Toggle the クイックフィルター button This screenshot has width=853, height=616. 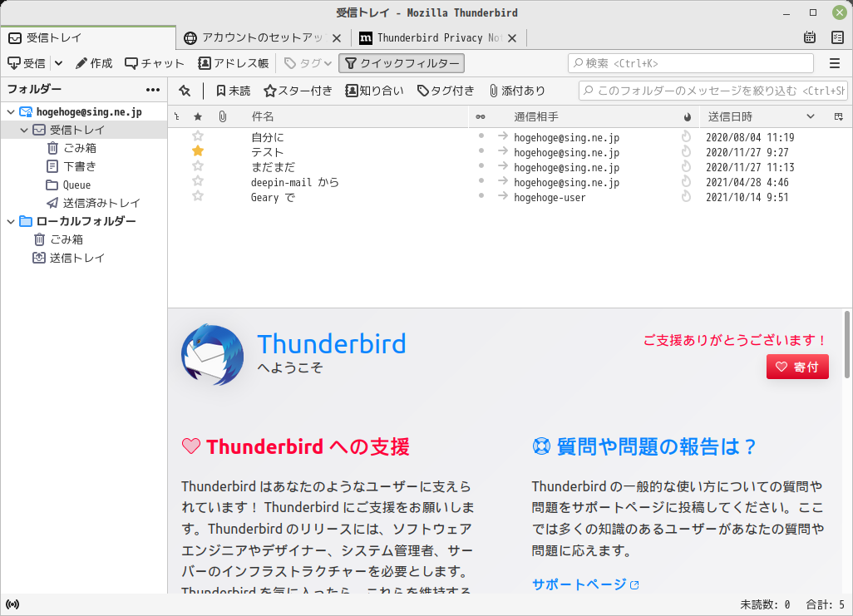pyautogui.click(x=402, y=64)
